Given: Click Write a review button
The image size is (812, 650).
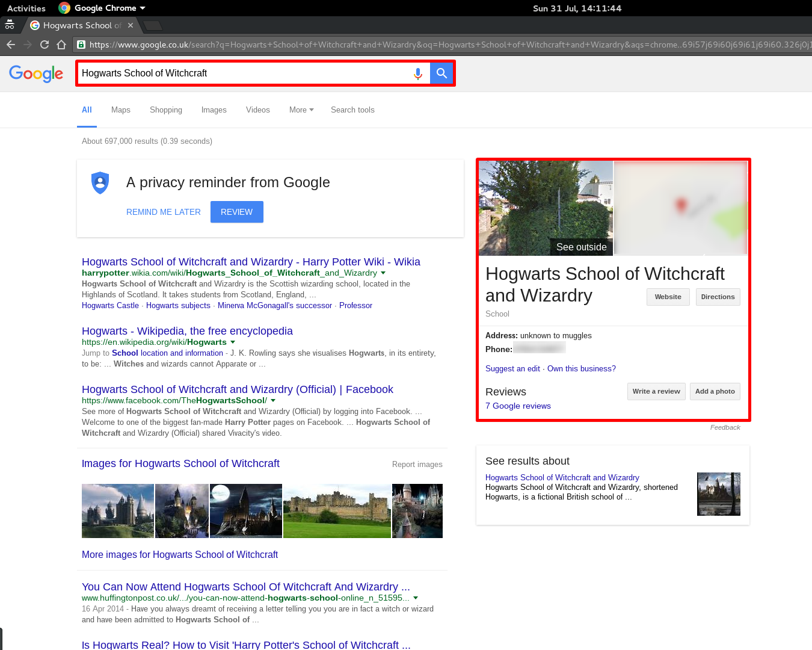Looking at the screenshot, I should click(656, 391).
